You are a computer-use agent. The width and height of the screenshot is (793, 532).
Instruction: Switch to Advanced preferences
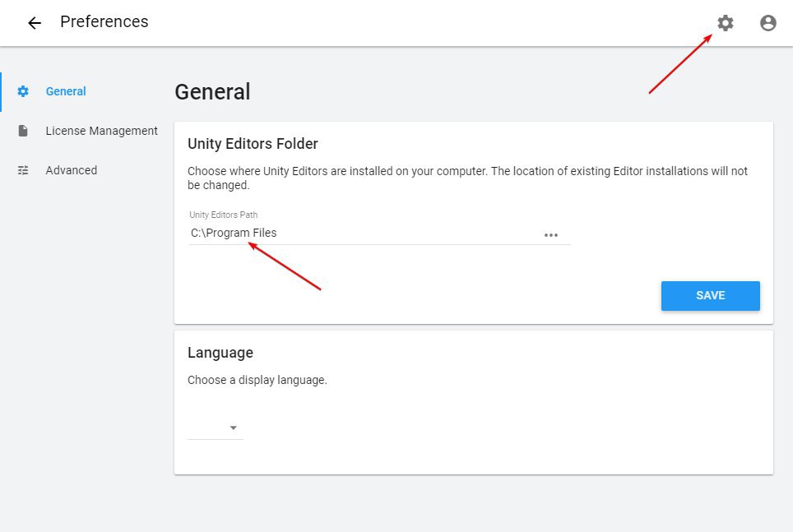[72, 170]
